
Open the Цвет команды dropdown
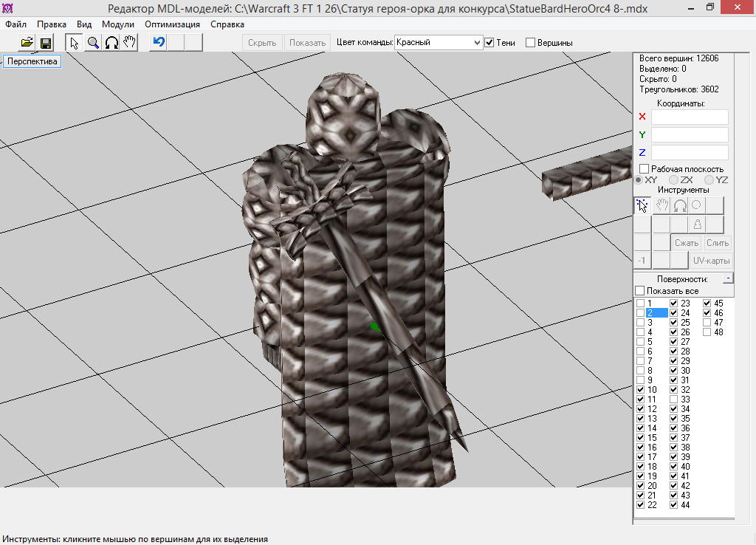[439, 43]
